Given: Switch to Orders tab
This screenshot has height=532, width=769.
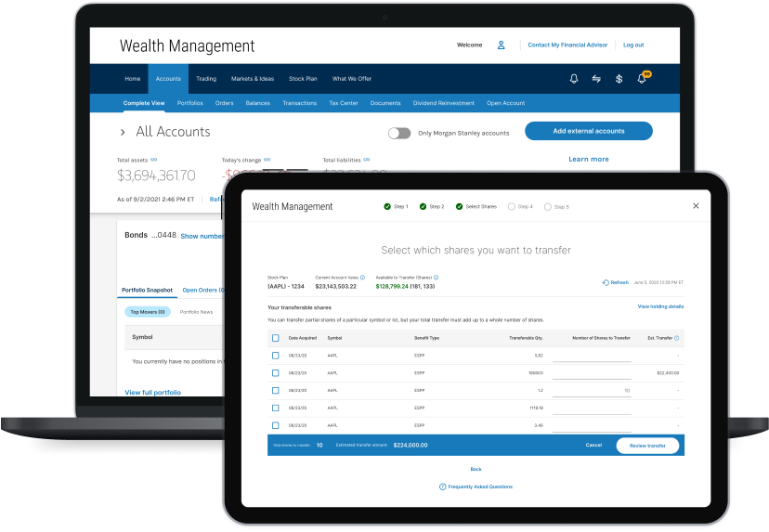Looking at the screenshot, I should pyautogui.click(x=224, y=103).
